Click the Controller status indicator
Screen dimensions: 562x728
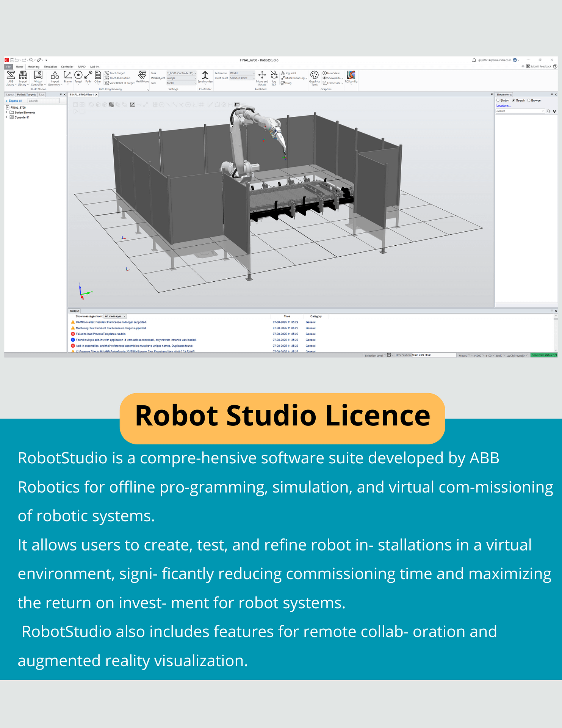coord(544,355)
